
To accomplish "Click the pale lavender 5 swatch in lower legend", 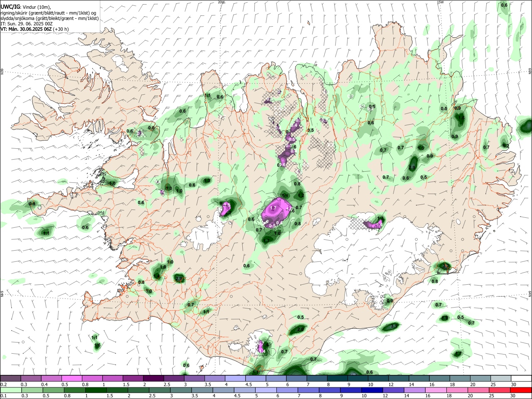I will pos(266,390).
